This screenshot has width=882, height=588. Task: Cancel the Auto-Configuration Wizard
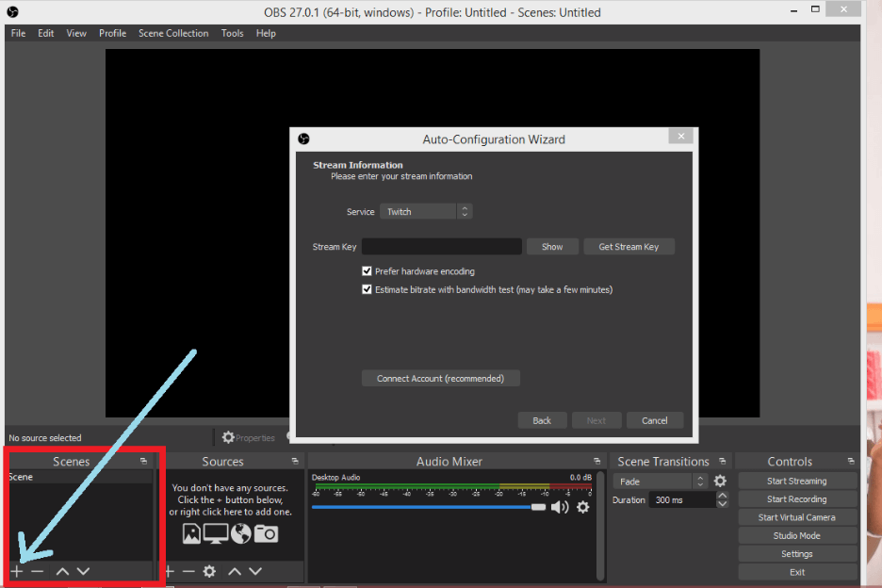[655, 420]
